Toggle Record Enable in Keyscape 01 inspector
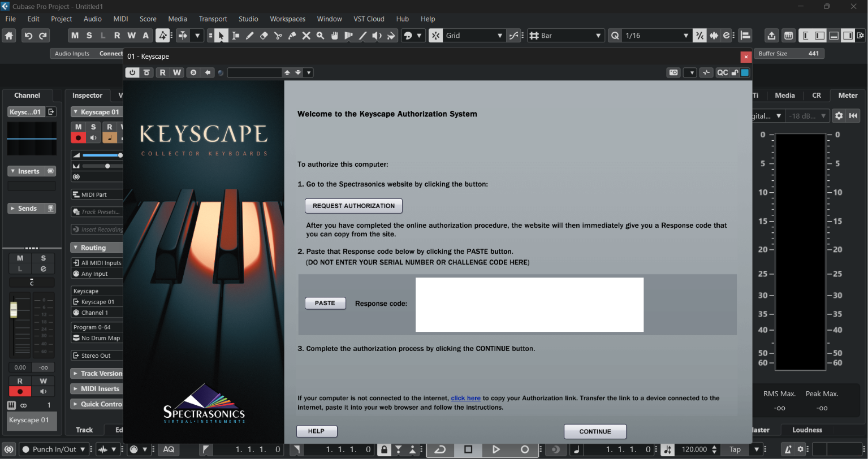Image resolution: width=868 pixels, height=459 pixels. pos(79,137)
